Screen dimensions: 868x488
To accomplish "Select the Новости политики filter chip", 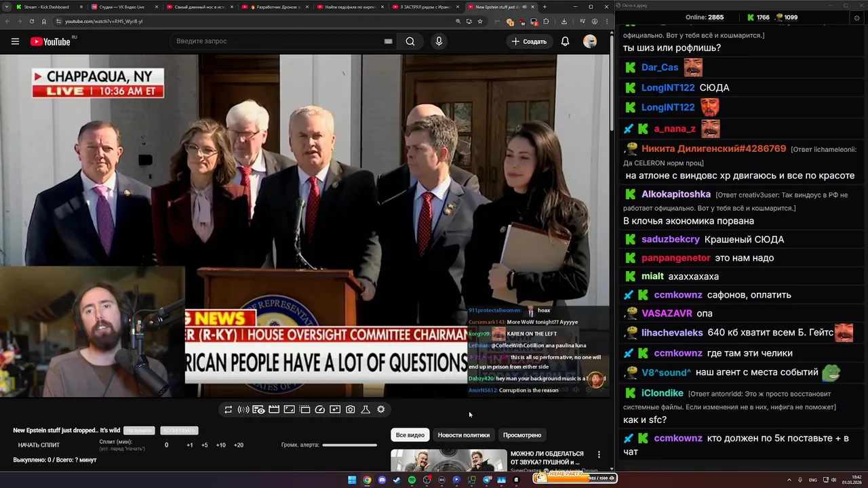I will [464, 435].
